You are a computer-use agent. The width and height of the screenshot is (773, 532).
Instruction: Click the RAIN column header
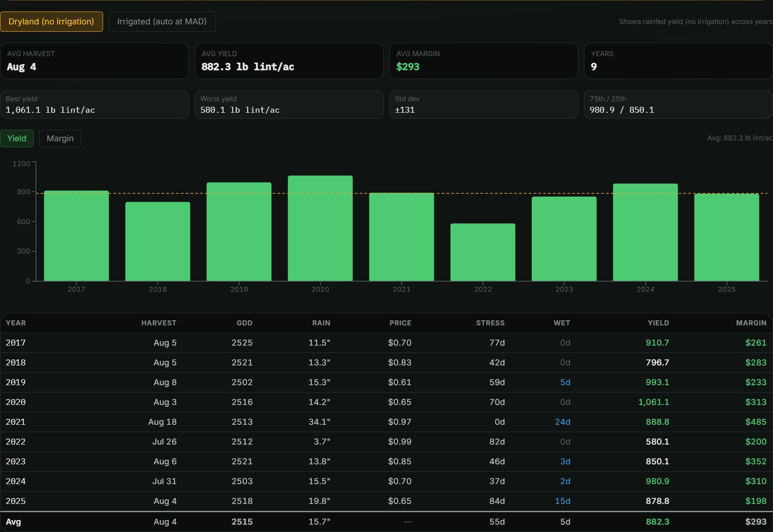[x=321, y=323]
